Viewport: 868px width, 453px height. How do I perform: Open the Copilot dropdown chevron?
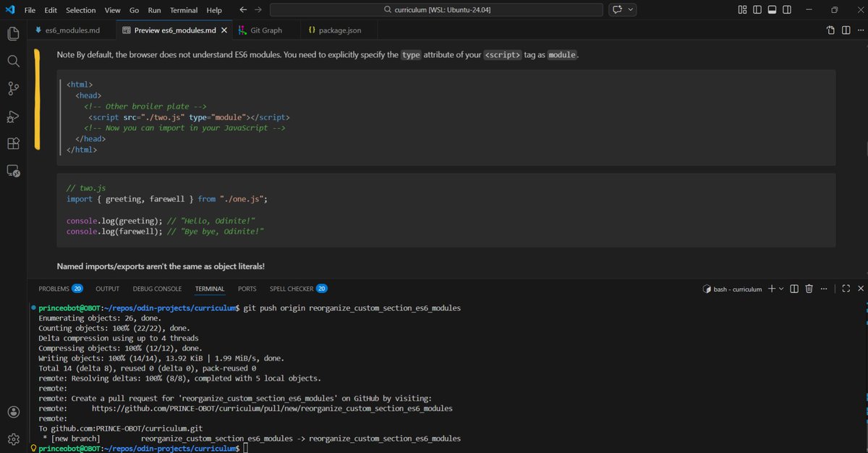coord(631,10)
